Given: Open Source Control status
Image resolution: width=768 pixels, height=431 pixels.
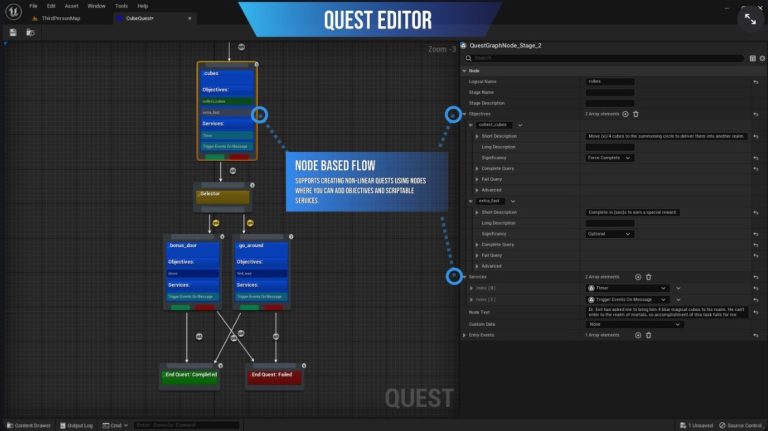Looking at the screenshot, I should pos(741,425).
